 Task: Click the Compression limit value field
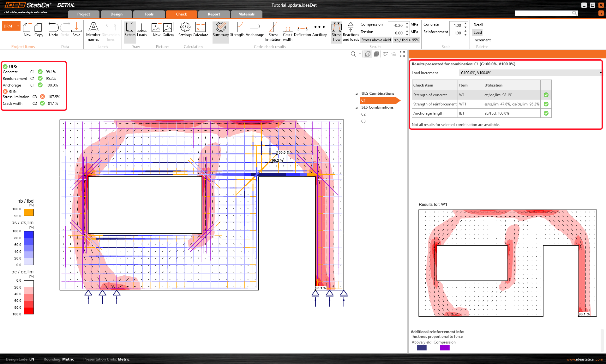(397, 25)
